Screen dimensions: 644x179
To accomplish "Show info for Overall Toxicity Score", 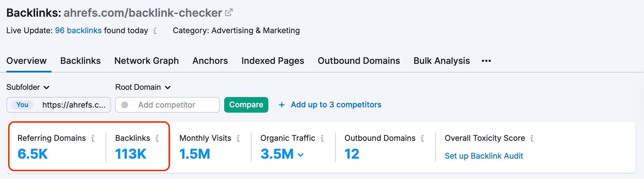I will click(x=532, y=138).
